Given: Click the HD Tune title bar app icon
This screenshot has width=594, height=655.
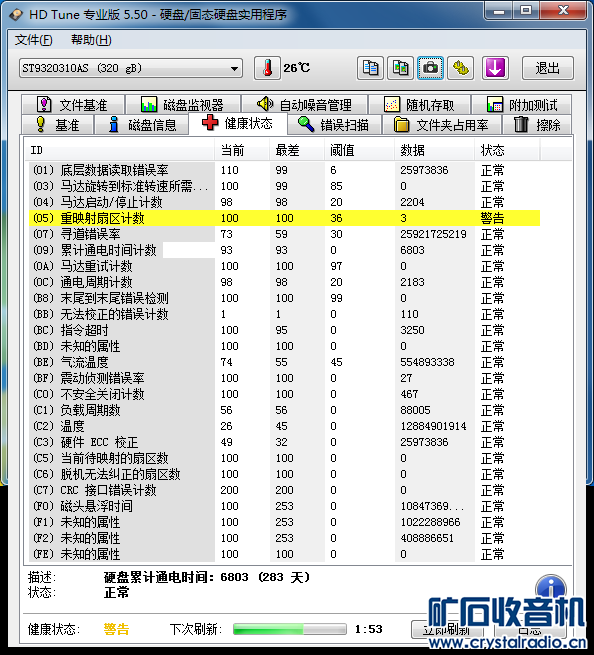Looking at the screenshot, I should [16, 15].
